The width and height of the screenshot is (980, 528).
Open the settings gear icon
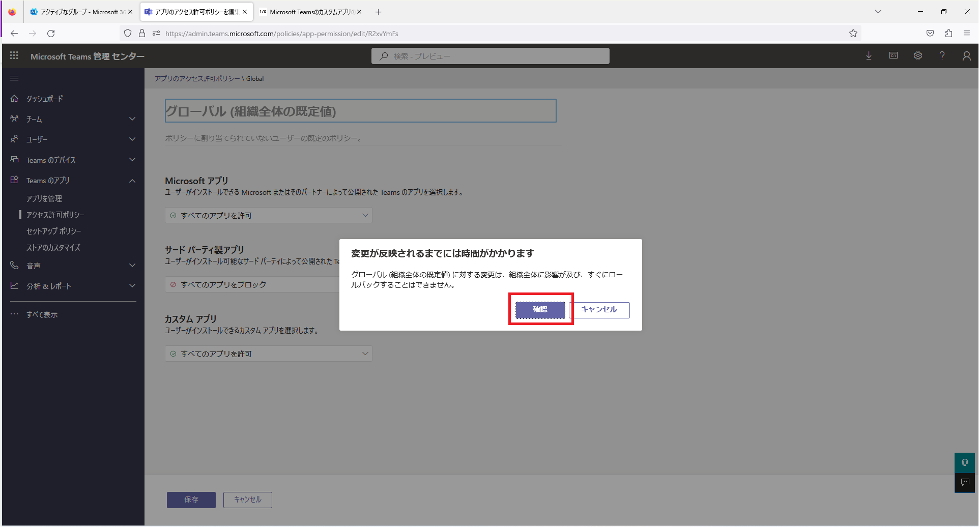click(x=918, y=56)
